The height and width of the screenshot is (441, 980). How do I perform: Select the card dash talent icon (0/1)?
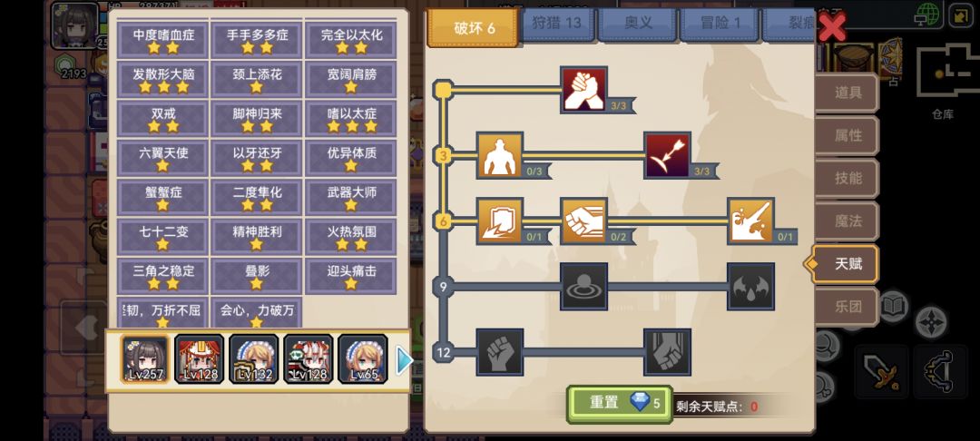(500, 221)
